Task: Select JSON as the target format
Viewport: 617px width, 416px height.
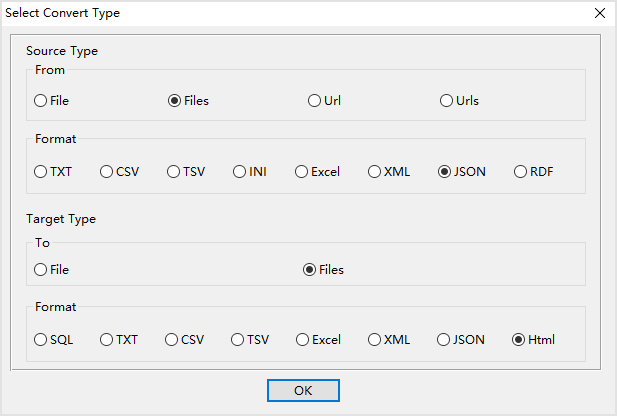Action: click(444, 340)
